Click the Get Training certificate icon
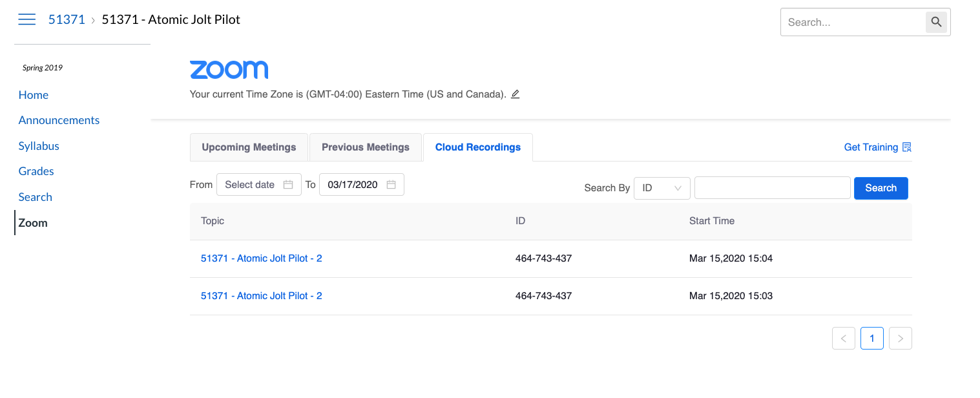This screenshot has height=398, width=980. click(x=907, y=147)
